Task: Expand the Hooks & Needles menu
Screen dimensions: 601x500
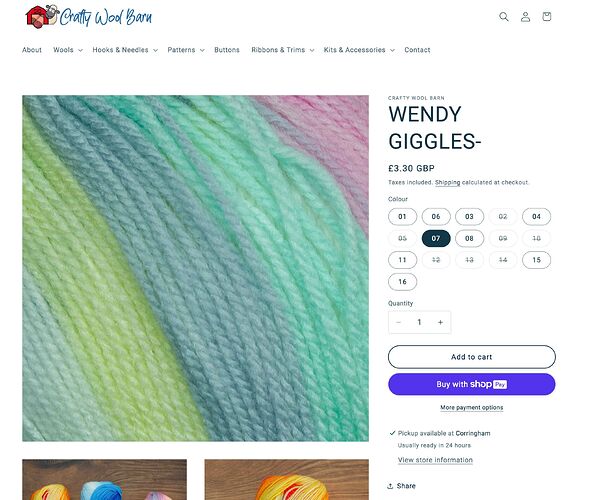Action: tap(125, 50)
